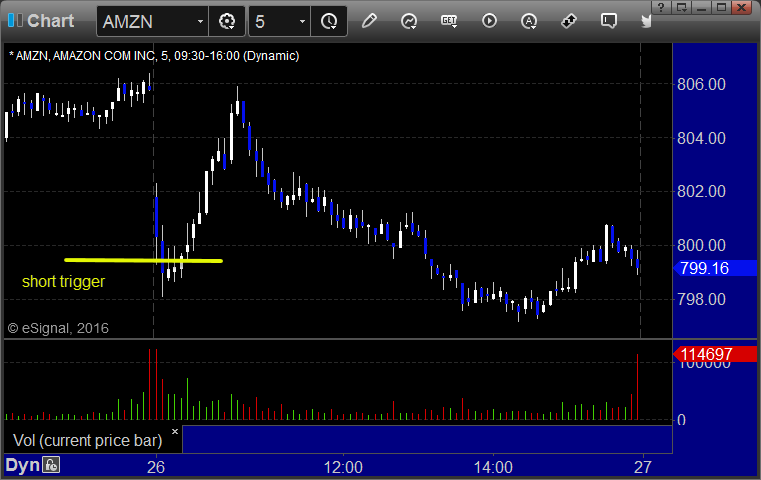This screenshot has width=761, height=480.
Task: Open the alerts A icon menu
Action: [529, 21]
